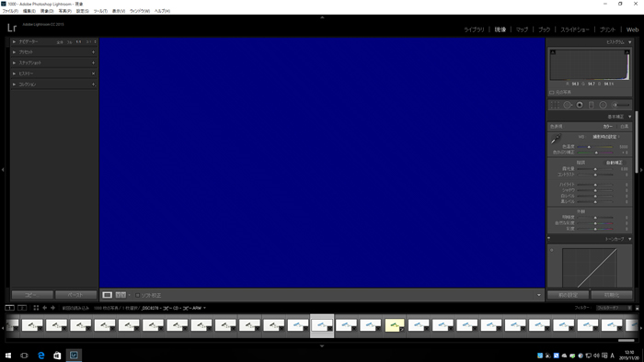The width and height of the screenshot is (644, 362).
Task: Collapse the ヒストグラム Histogram panel
Action: pos(630,42)
